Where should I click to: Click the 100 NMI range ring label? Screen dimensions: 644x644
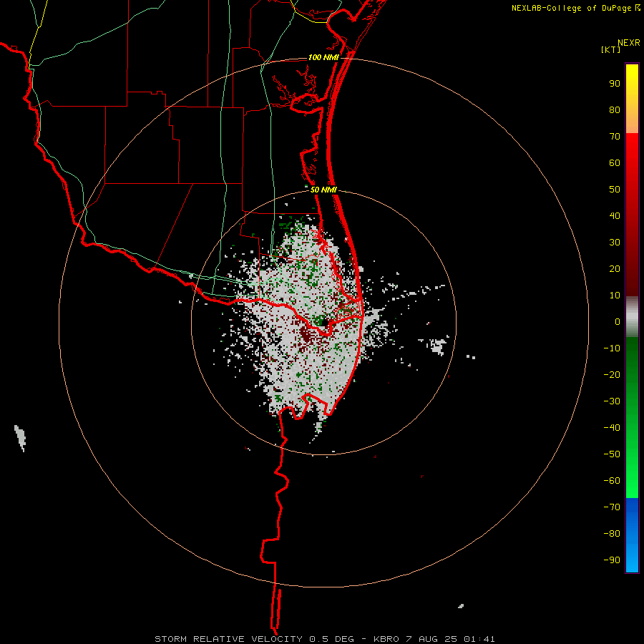323,57
